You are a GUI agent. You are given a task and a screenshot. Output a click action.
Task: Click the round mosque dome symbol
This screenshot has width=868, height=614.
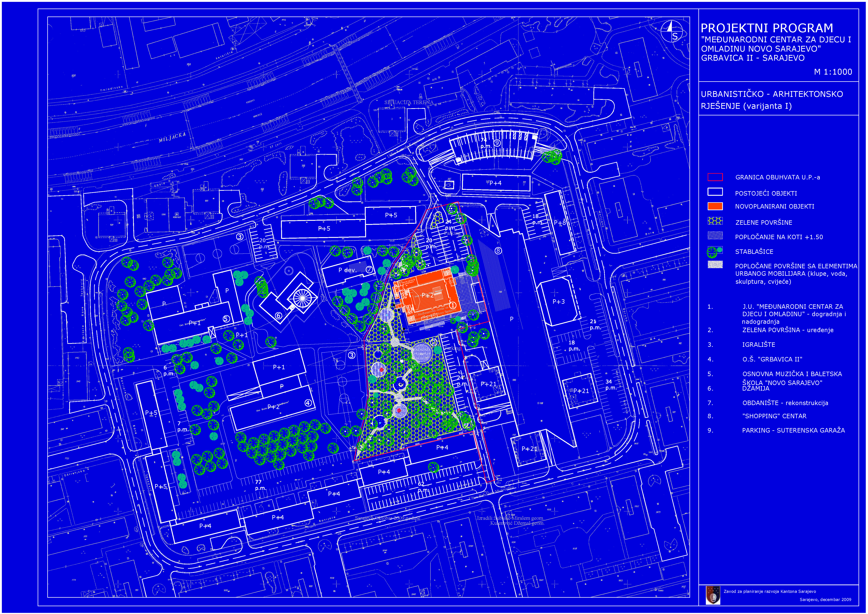(x=302, y=298)
